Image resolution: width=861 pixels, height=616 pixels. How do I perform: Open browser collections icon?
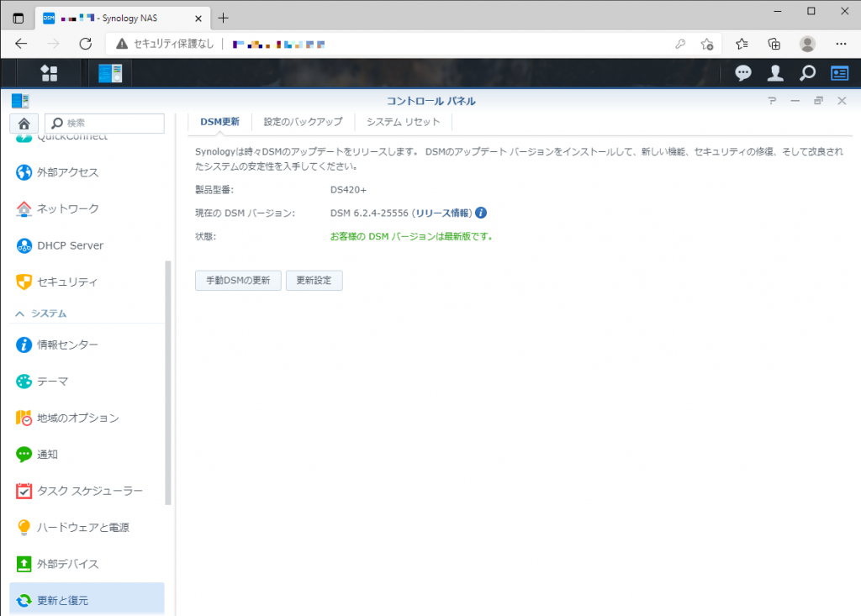tap(774, 44)
